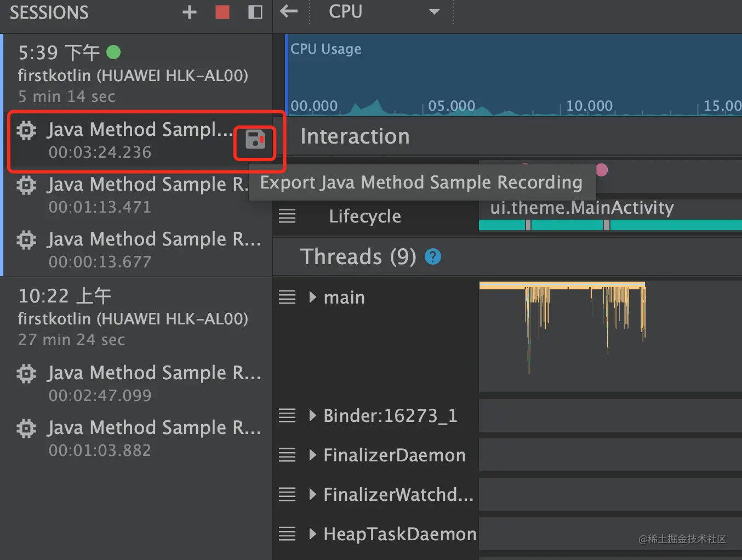This screenshot has width=742, height=560.
Task: Click the CPU Usage timeline graph
Action: tap(514, 75)
